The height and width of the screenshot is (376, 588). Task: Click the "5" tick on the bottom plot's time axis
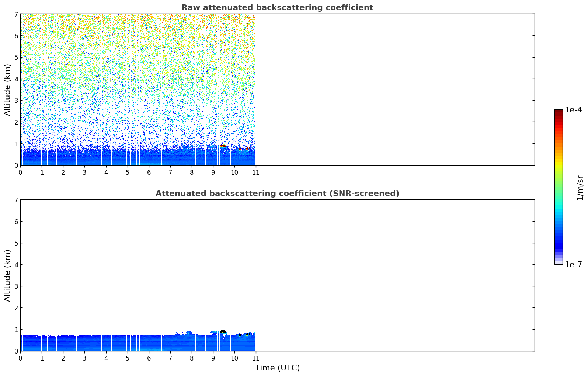click(128, 358)
